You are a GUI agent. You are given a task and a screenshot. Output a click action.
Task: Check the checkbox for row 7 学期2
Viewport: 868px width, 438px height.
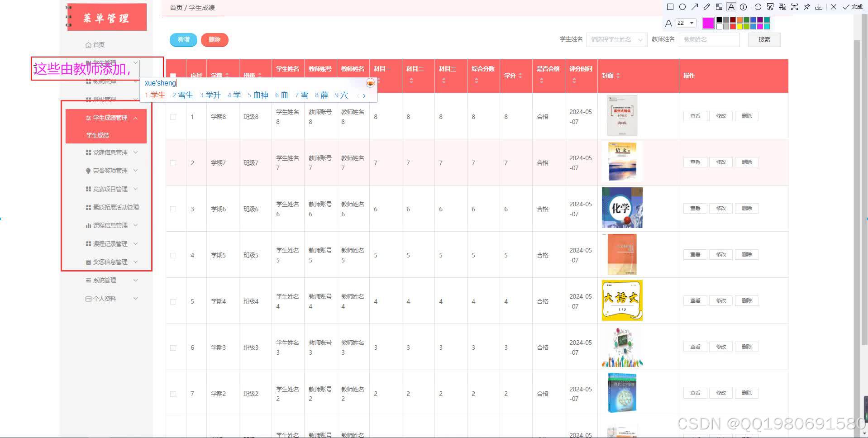(x=173, y=394)
